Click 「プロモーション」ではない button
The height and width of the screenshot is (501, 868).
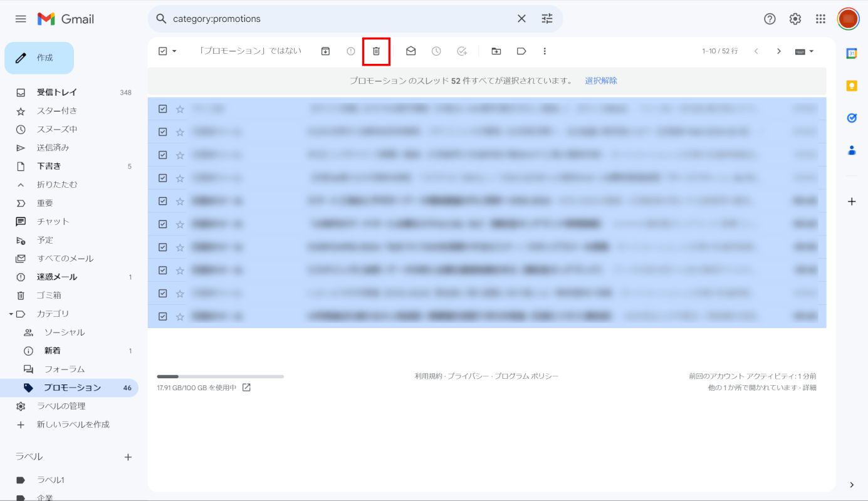click(250, 51)
